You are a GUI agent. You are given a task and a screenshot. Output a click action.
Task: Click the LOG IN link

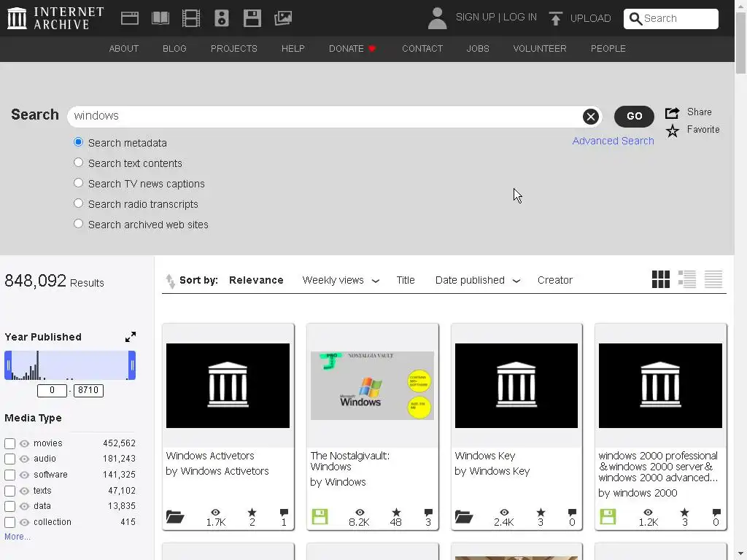(x=519, y=17)
